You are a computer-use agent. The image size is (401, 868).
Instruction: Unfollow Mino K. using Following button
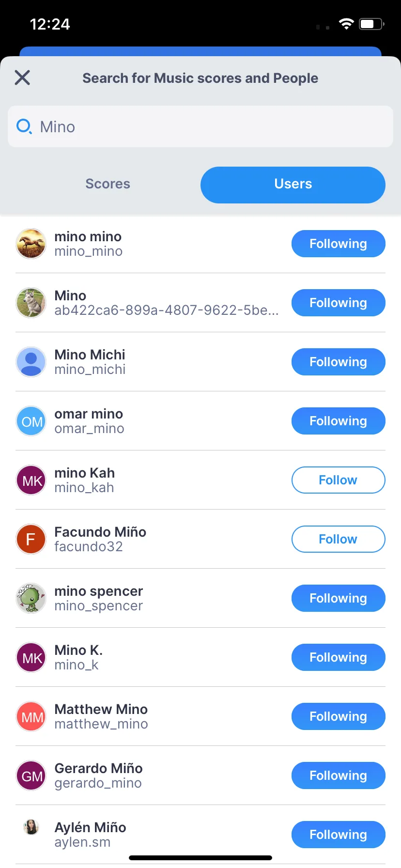(338, 657)
